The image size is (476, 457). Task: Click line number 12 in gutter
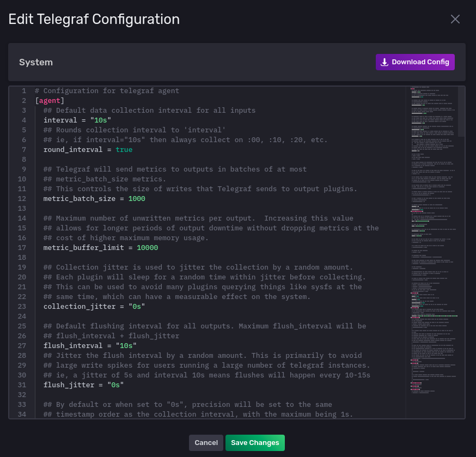pyautogui.click(x=22, y=199)
